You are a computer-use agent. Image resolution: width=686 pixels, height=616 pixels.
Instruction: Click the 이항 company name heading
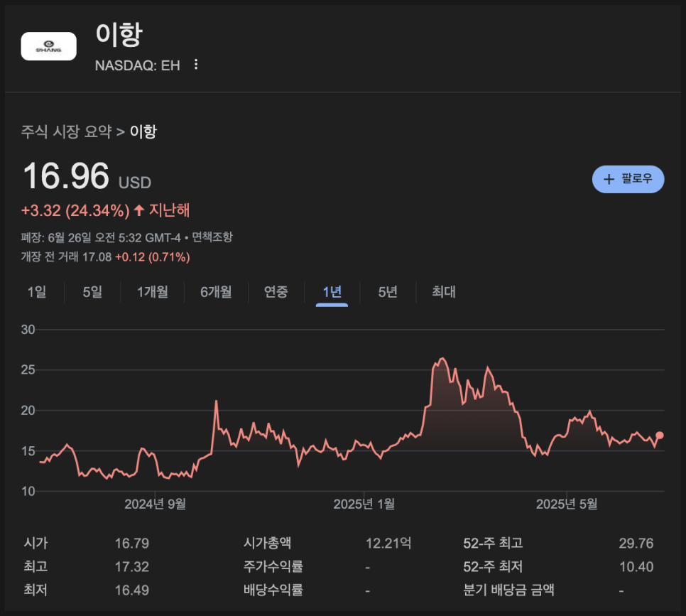[x=119, y=34]
